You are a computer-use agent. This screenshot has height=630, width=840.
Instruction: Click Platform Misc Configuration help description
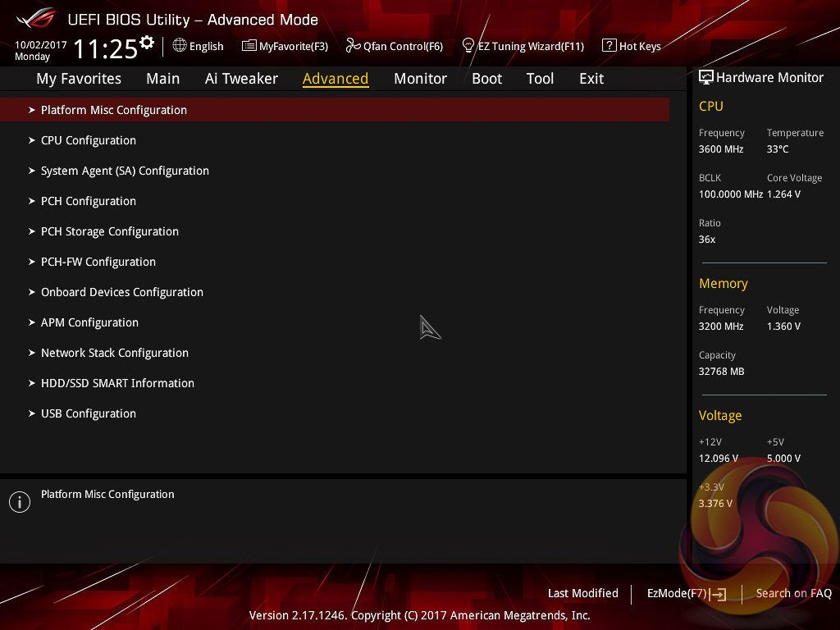click(x=107, y=495)
